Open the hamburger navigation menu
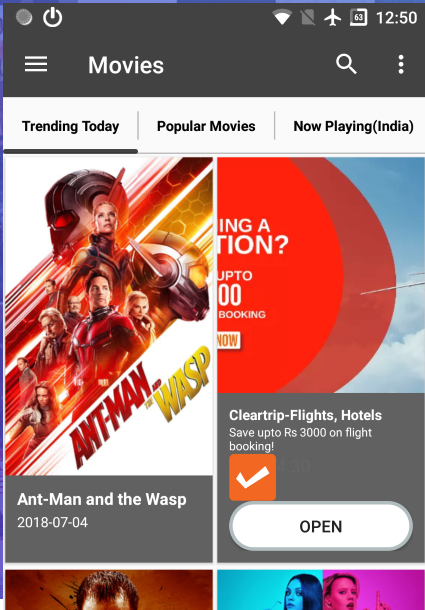 [x=36, y=64]
